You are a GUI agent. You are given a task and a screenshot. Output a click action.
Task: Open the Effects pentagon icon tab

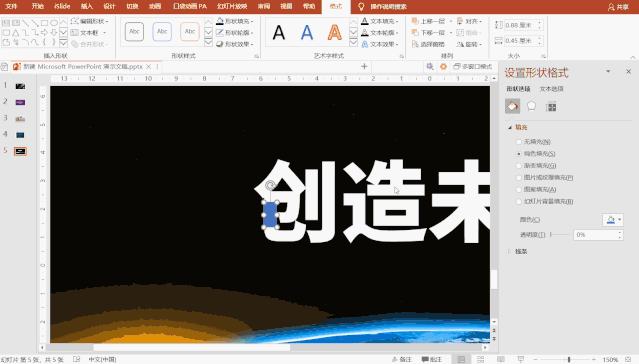pyautogui.click(x=531, y=106)
